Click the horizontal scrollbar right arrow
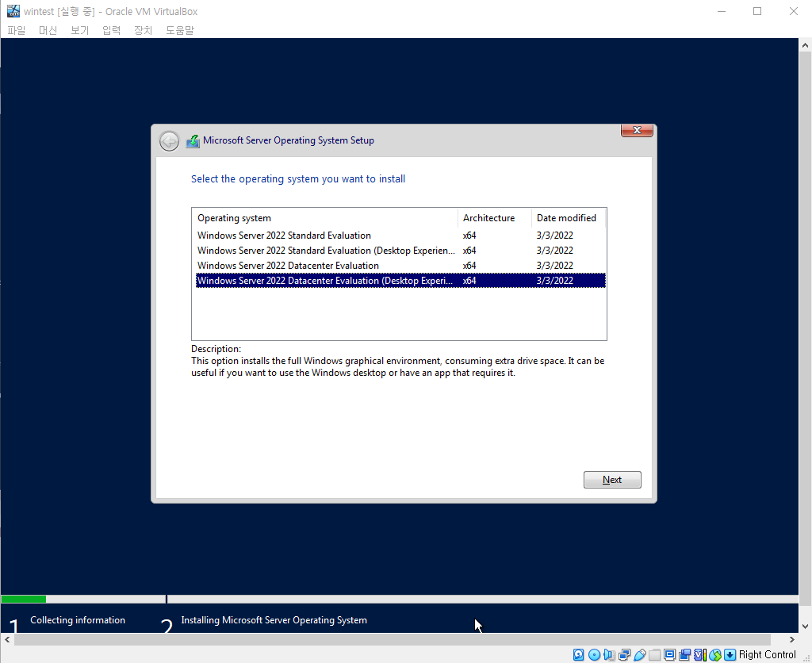 tap(792, 640)
